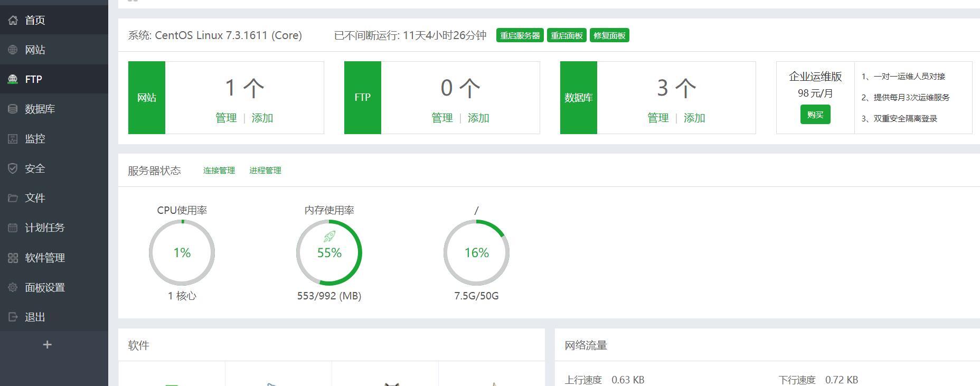Open 监控 menu item
980x386 pixels.
click(x=54, y=138)
